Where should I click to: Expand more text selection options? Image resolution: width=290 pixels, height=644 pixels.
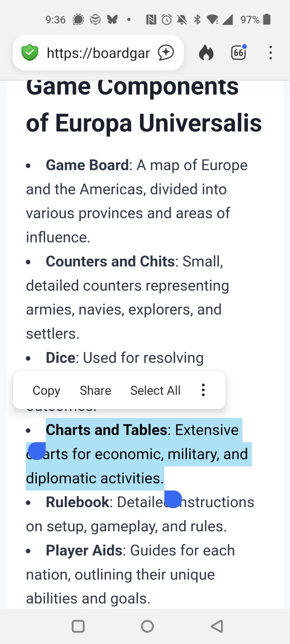point(203,390)
